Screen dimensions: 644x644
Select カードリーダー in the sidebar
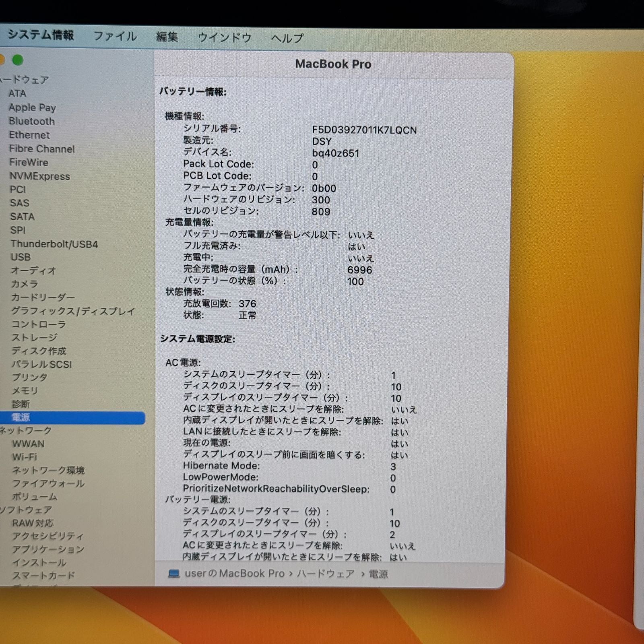[43, 297]
